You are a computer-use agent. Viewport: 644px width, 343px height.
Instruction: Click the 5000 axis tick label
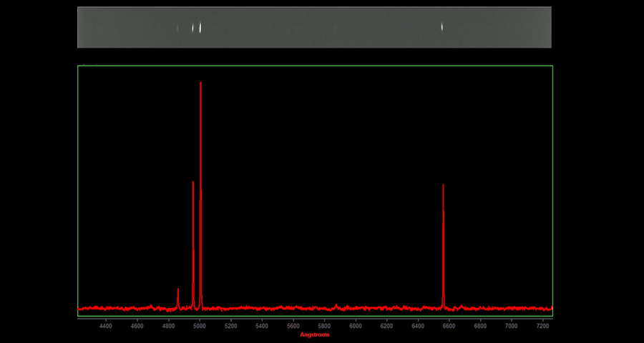point(200,326)
